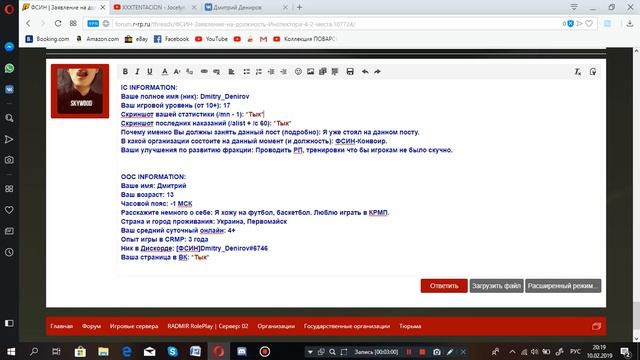Open Форум breadcrumb link

pos(91,326)
